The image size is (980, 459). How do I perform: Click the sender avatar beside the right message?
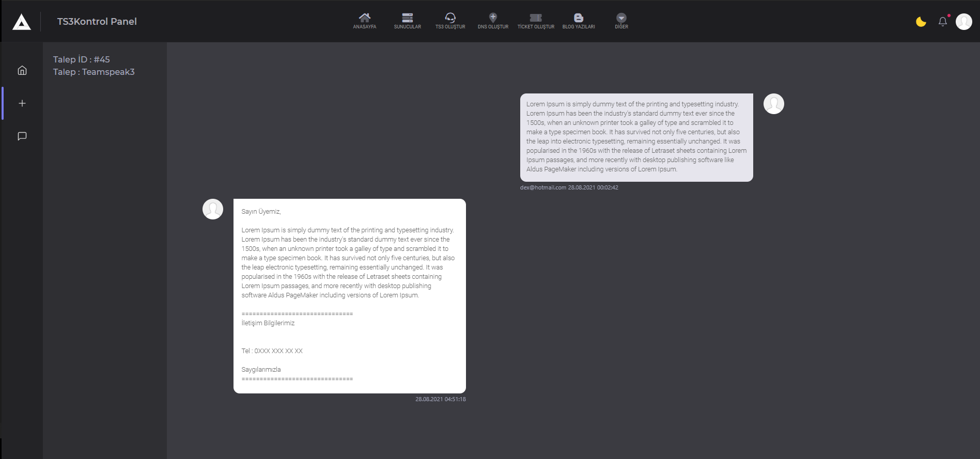pyautogui.click(x=774, y=104)
